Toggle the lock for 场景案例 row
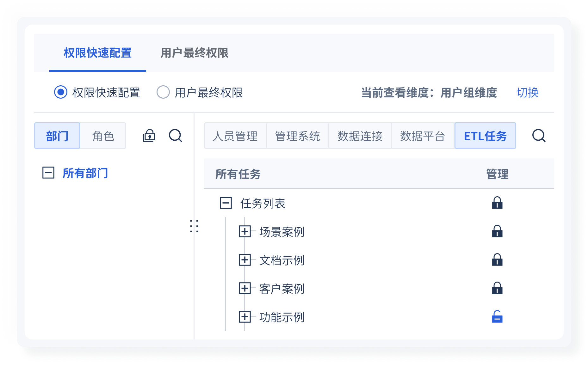 click(497, 231)
